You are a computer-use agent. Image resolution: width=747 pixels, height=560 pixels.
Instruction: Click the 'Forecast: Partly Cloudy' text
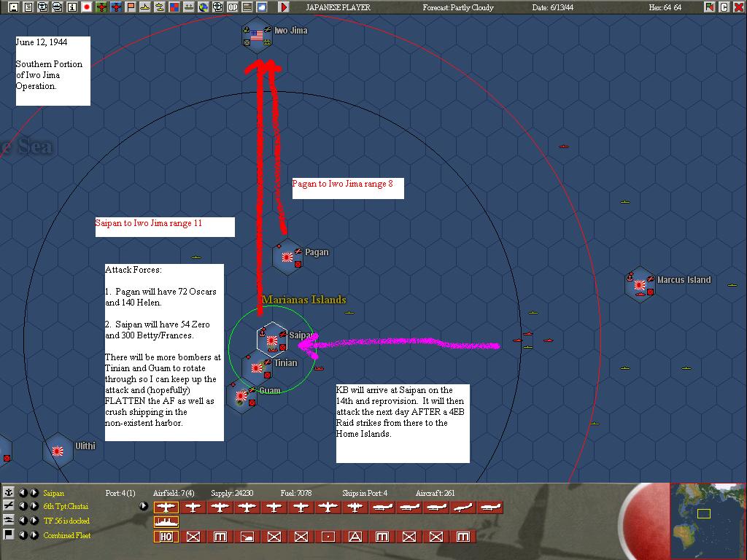458,7
